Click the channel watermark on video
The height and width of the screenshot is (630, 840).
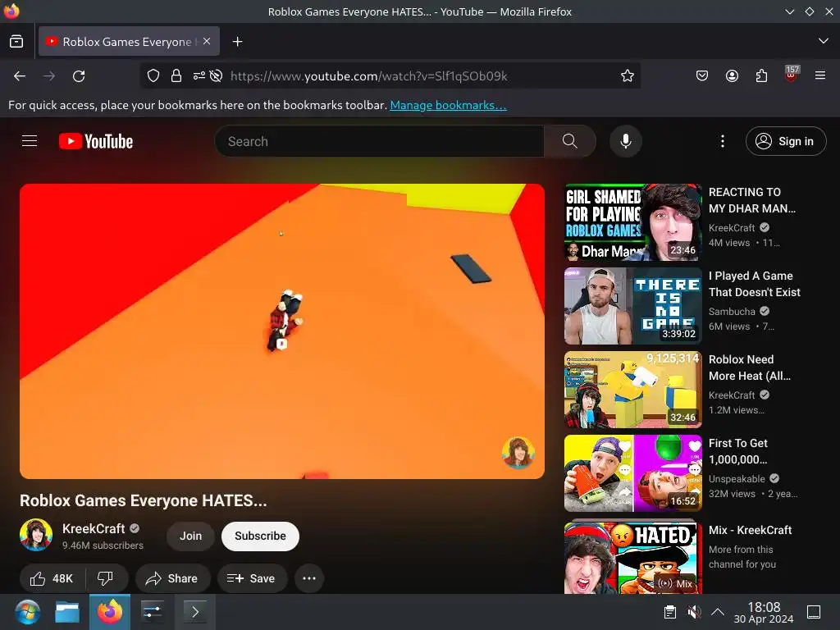click(518, 452)
